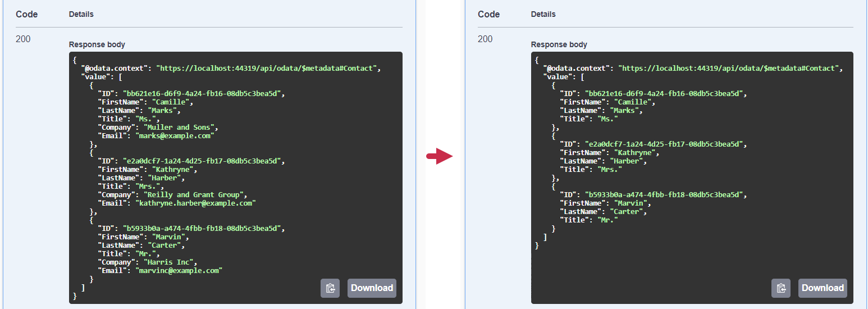This screenshot has width=868, height=309.
Task: Click "Kathryne" first name in right panel
Action: tap(634, 153)
